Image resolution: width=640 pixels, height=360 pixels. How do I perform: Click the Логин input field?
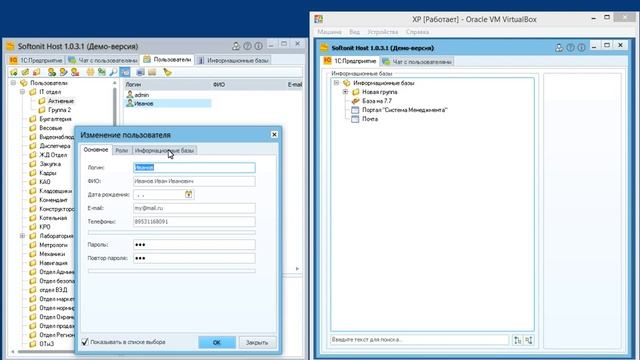(194, 167)
